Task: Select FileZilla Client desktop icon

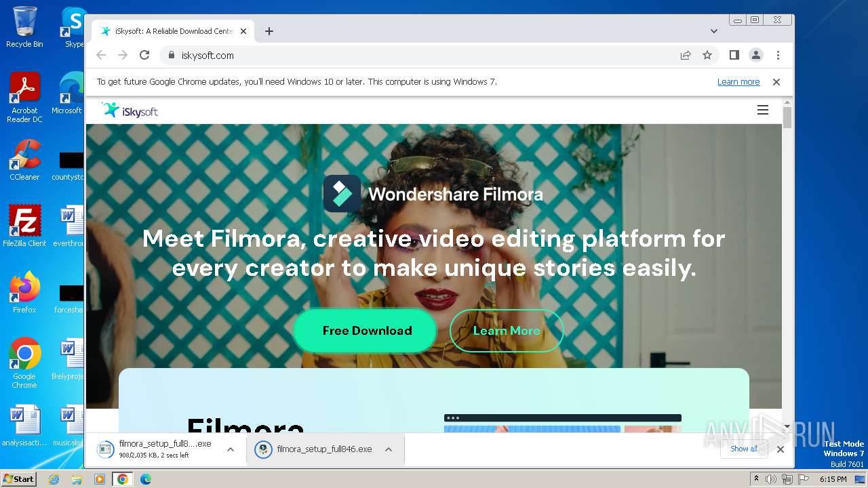Action: click(x=24, y=226)
